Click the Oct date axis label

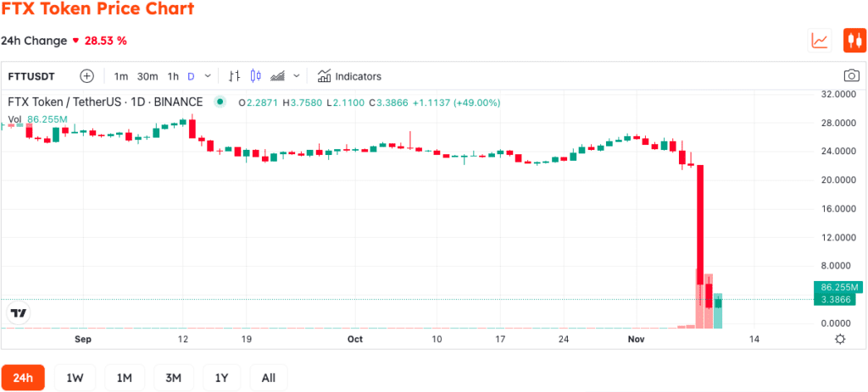click(x=355, y=339)
